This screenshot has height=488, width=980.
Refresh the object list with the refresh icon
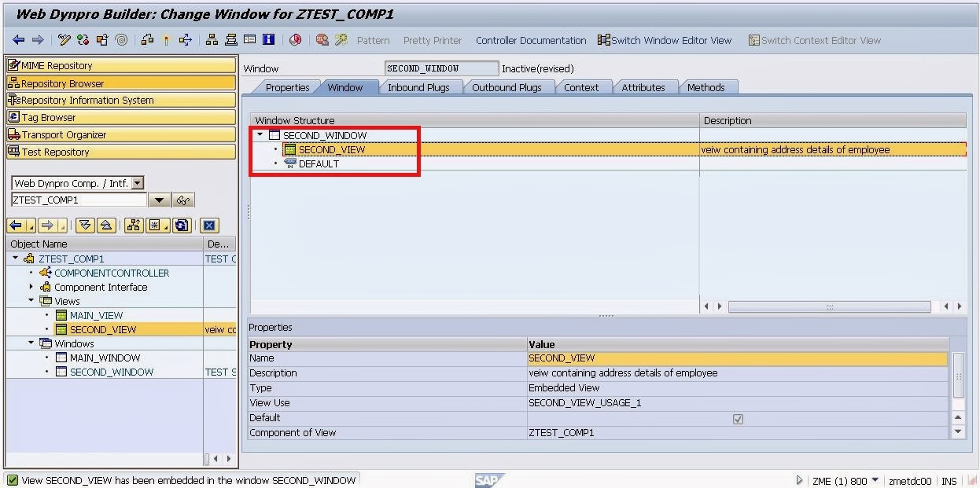[182, 226]
